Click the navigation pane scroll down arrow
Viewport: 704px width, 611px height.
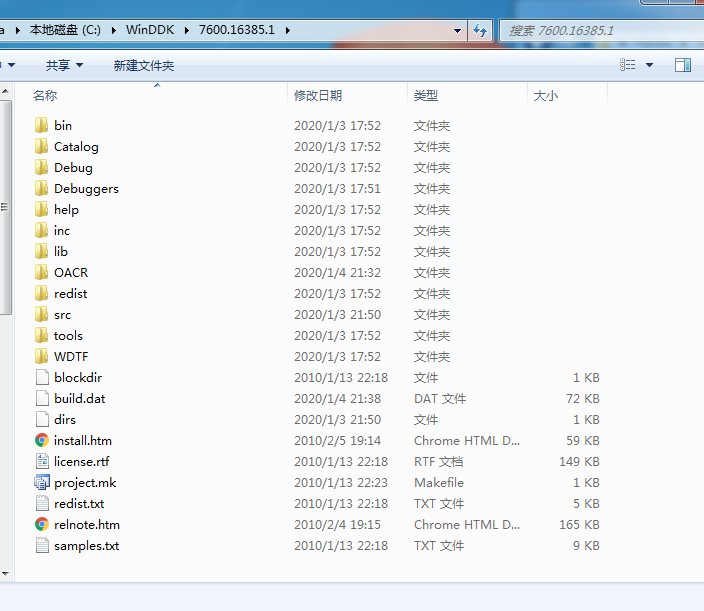tap(5, 573)
